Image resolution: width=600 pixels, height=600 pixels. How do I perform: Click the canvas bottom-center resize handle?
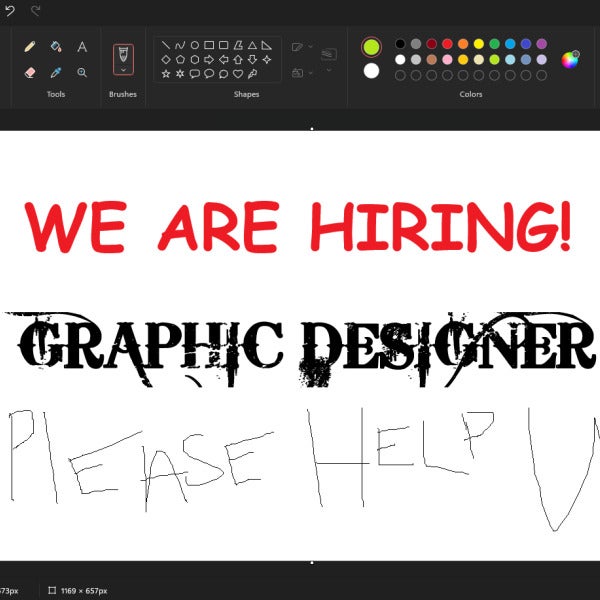[312, 562]
